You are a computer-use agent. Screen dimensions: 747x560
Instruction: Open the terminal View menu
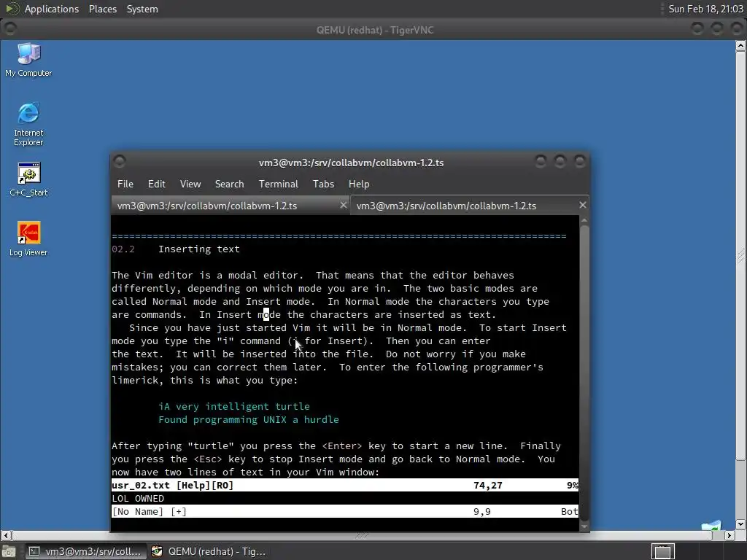pos(190,184)
